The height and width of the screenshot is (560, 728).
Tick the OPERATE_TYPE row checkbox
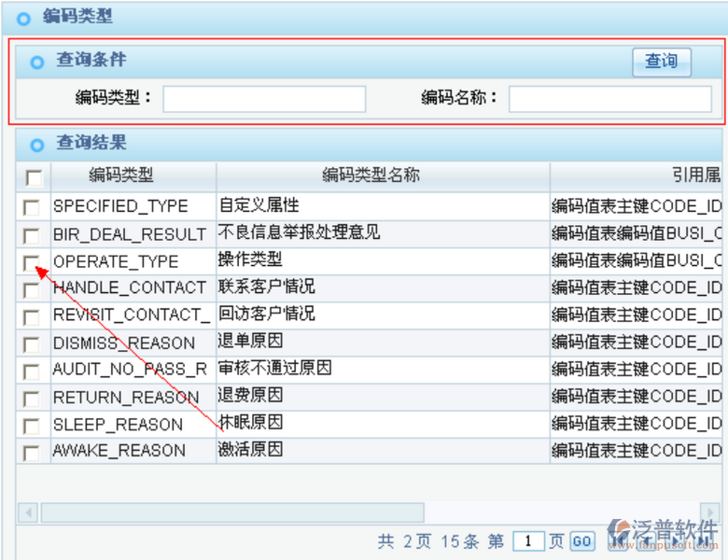[32, 262]
